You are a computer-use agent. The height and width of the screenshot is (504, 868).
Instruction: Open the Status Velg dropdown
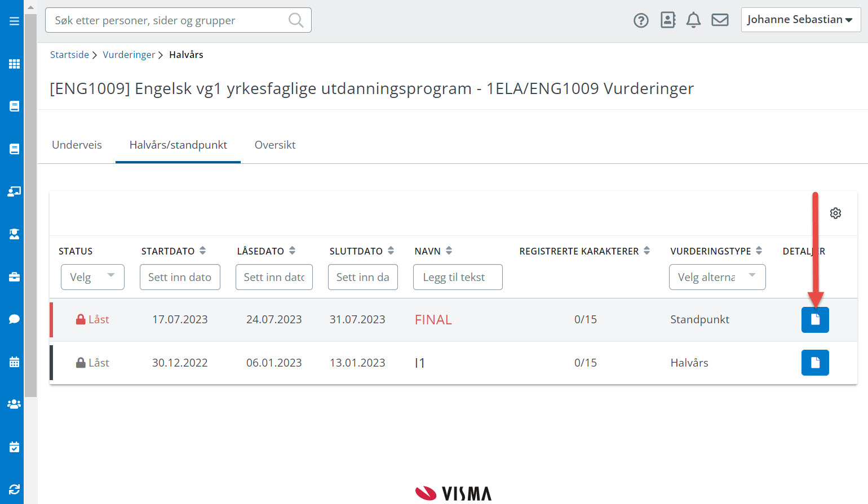92,277
